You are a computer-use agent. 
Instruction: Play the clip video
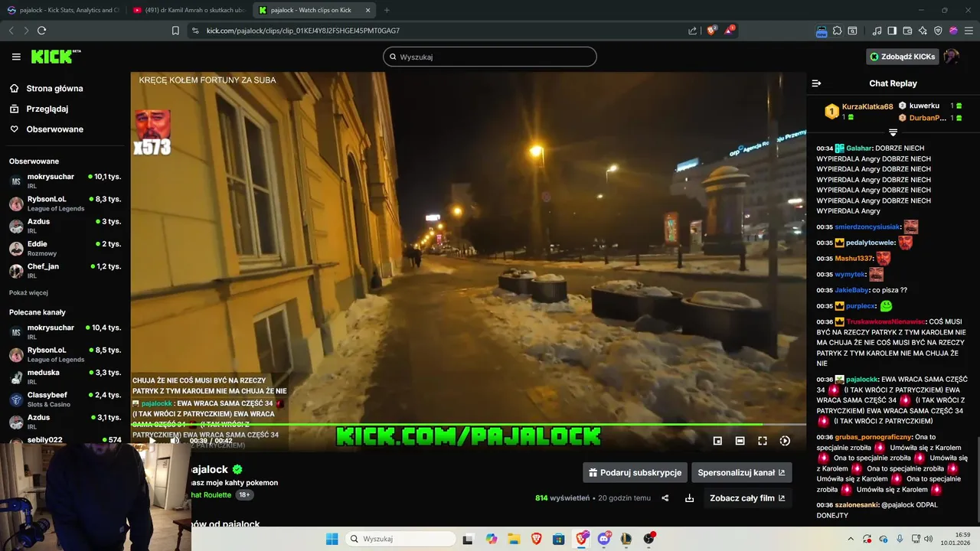point(152,441)
